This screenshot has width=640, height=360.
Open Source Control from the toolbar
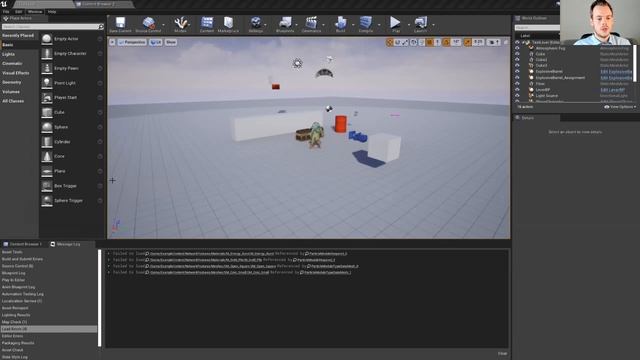(x=148, y=24)
